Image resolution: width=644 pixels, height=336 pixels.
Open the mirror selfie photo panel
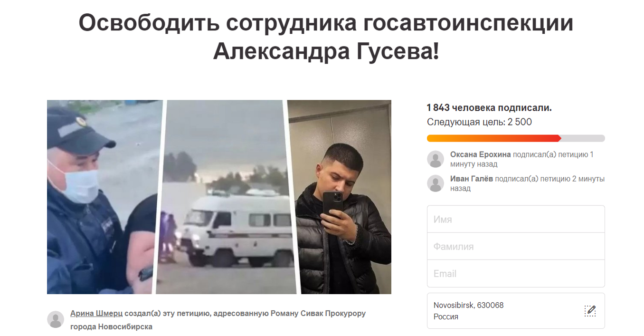coord(341,197)
